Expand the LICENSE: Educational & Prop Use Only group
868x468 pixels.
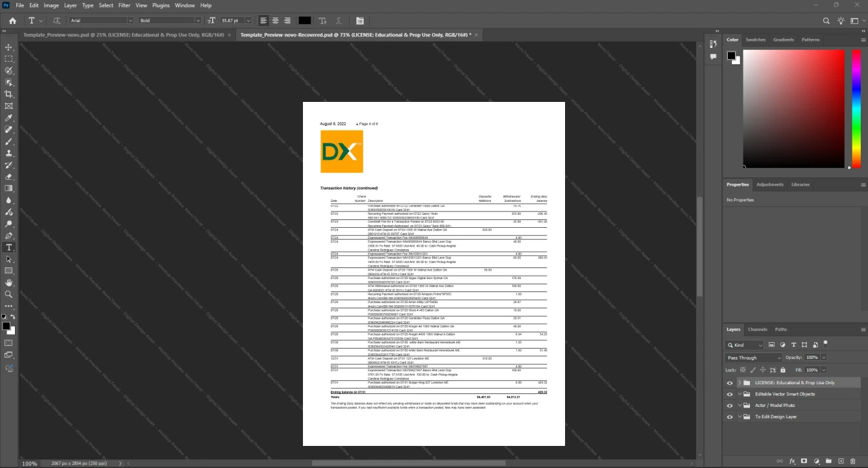pyautogui.click(x=739, y=383)
